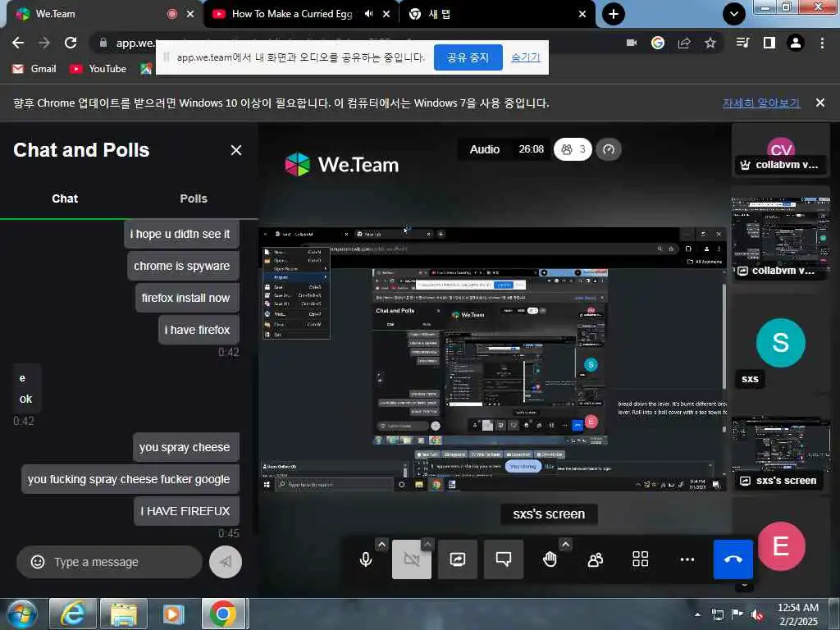Click the sxs participant avatar

781,343
